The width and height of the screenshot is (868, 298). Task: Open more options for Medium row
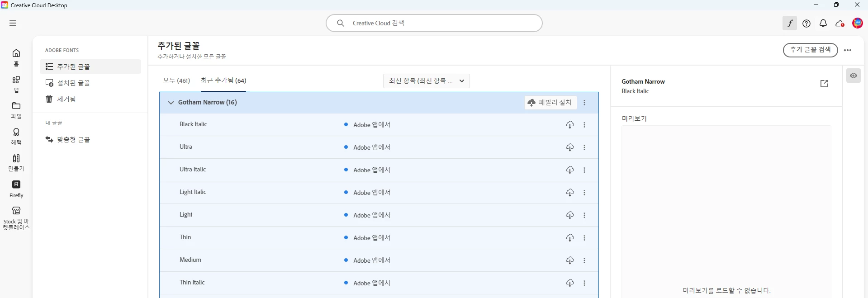[x=584, y=260]
